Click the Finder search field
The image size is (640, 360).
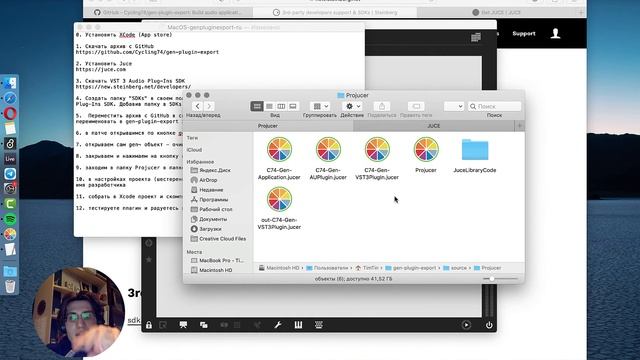pos(494,106)
